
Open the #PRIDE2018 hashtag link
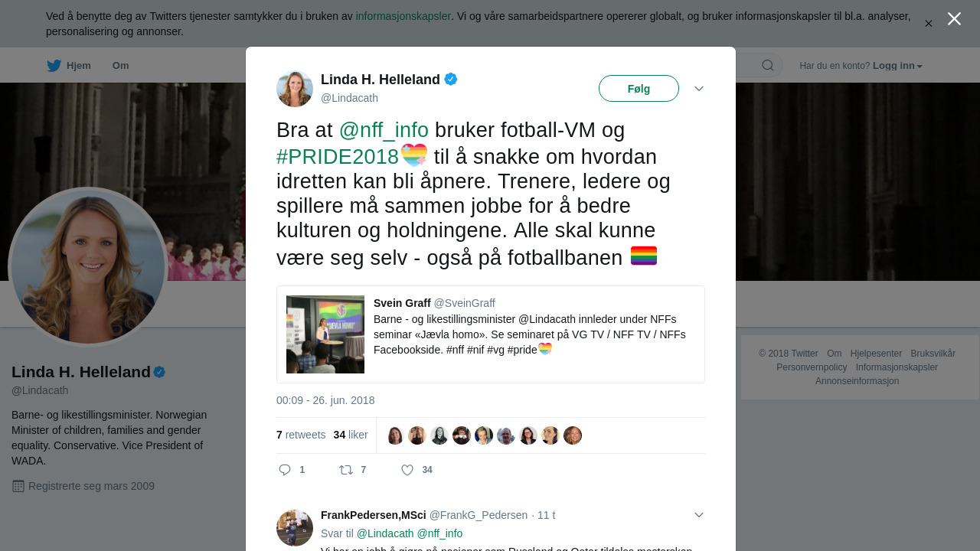coord(338,157)
